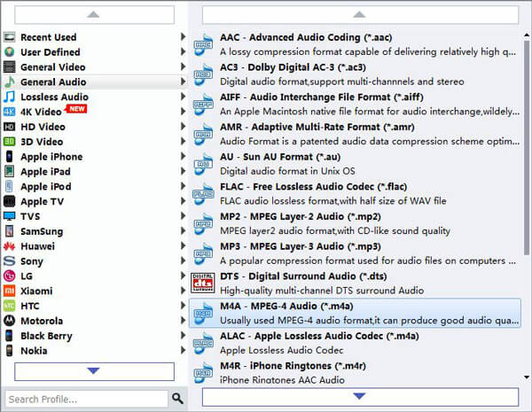The height and width of the screenshot is (412, 532).
Task: Click the DTS Digital Surround format icon
Action: click(x=202, y=283)
